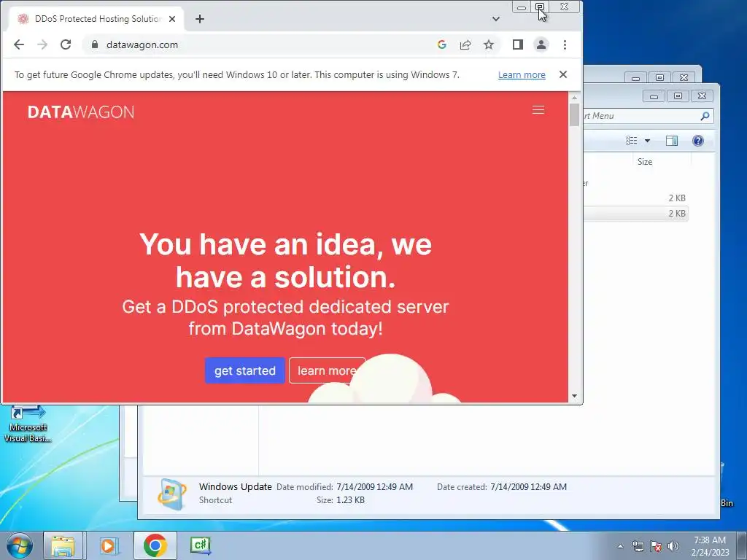The height and width of the screenshot is (560, 747).
Task: Click the page scrollbar up arrow
Action: pos(574,97)
